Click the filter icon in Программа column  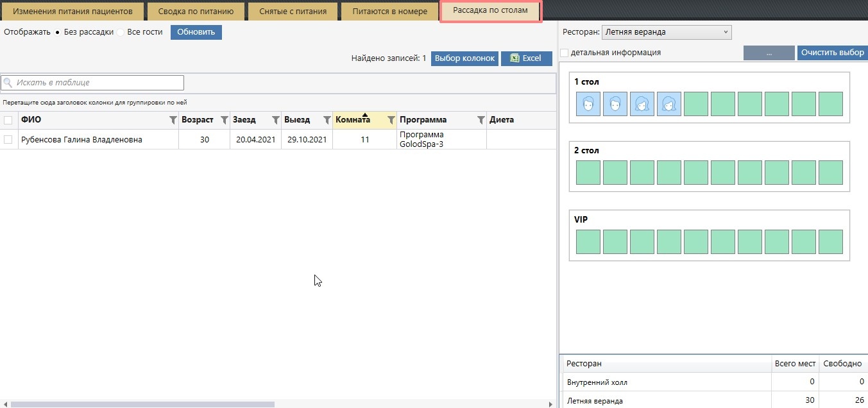click(481, 120)
